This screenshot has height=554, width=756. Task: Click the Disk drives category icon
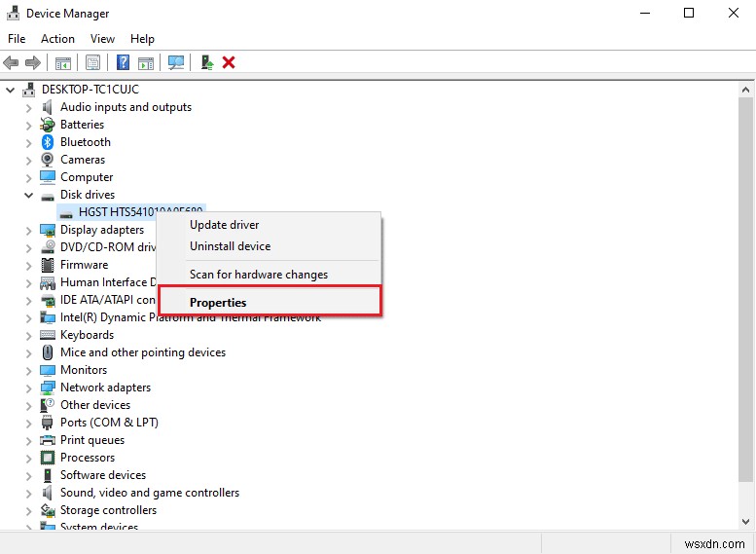tap(48, 197)
